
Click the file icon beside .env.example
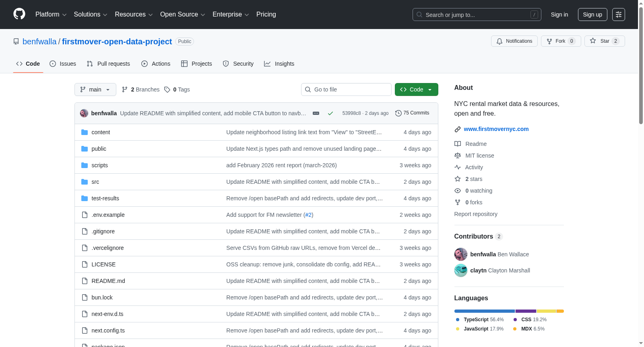click(85, 215)
